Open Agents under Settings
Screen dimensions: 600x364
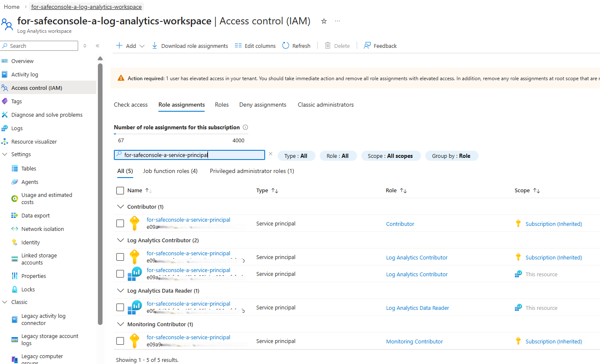(29, 182)
